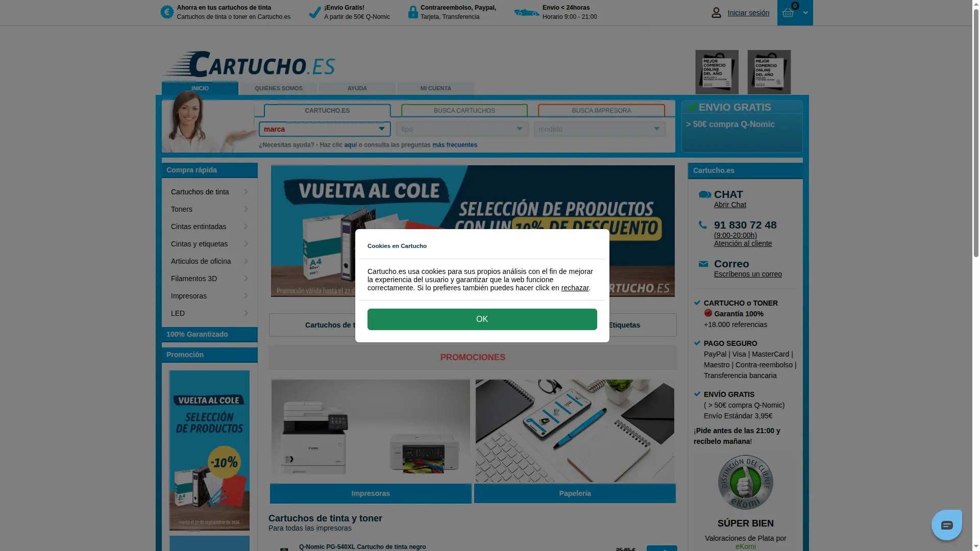Select the BUSCA IMPRESORA tab
Image resolution: width=980 pixels, height=551 pixels.
click(x=601, y=110)
